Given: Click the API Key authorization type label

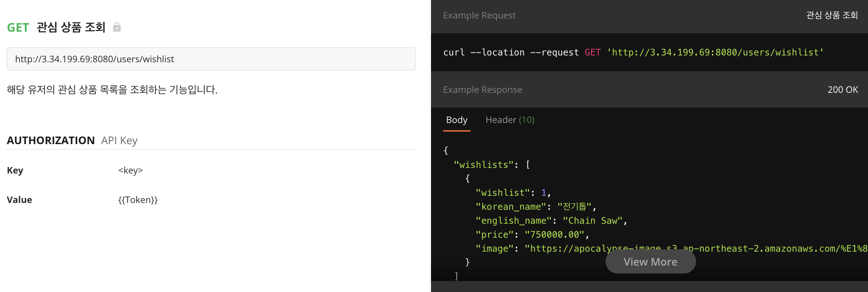Looking at the screenshot, I should [x=119, y=140].
